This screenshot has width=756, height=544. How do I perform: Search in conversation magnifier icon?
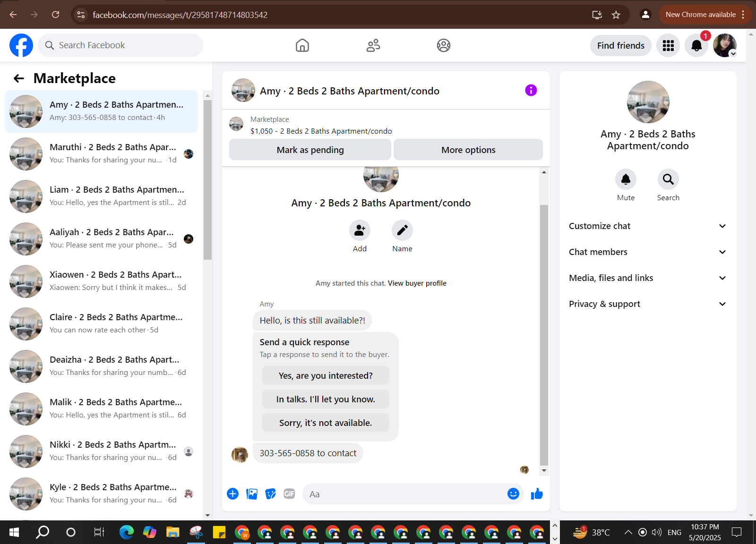pos(668,179)
